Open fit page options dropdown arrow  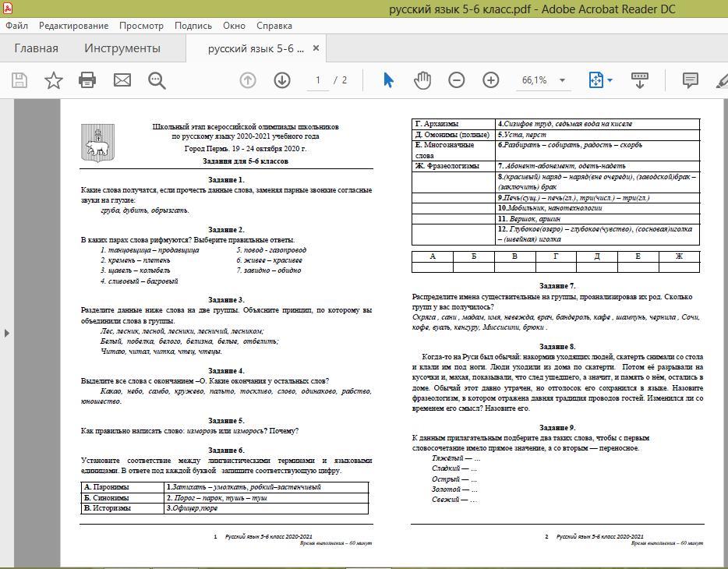coord(610,80)
